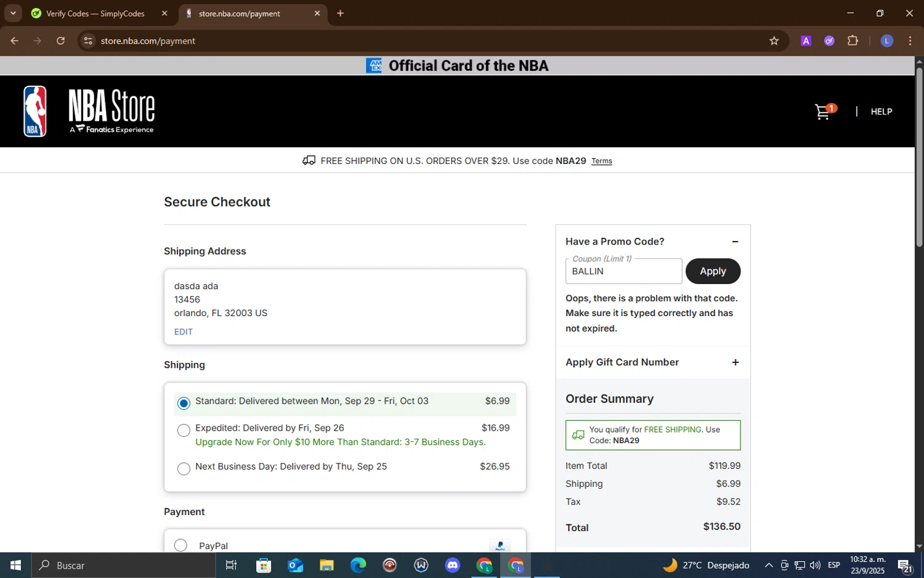Open the shopping cart icon
This screenshot has height=578, width=924.
824,112
